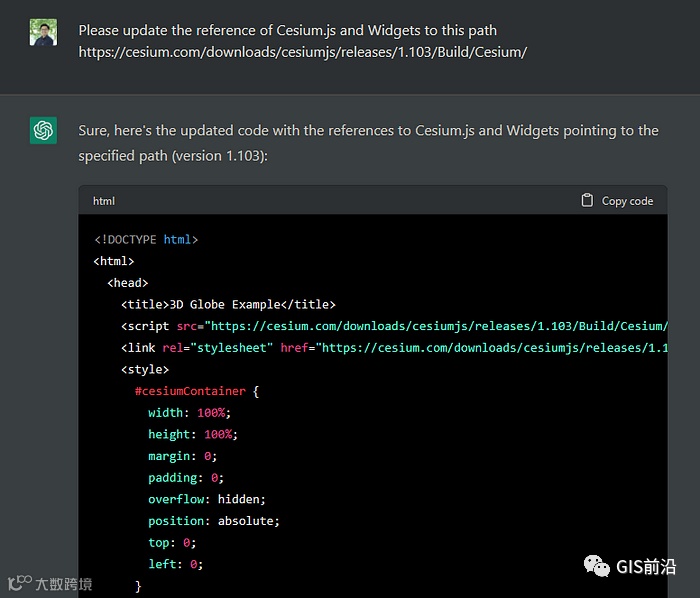
Task: Click the overflow: hidden line
Action: tap(207, 499)
